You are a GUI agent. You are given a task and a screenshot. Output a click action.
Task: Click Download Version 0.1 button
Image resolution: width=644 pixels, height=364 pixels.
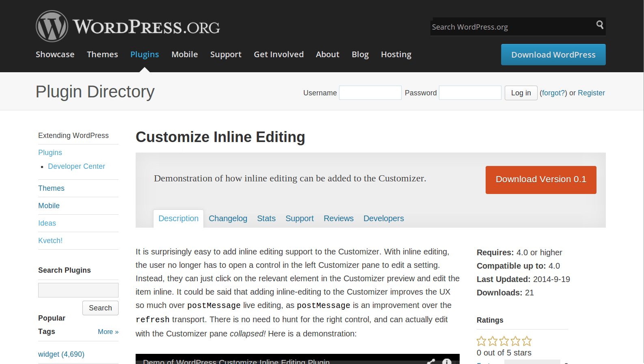coord(541,180)
